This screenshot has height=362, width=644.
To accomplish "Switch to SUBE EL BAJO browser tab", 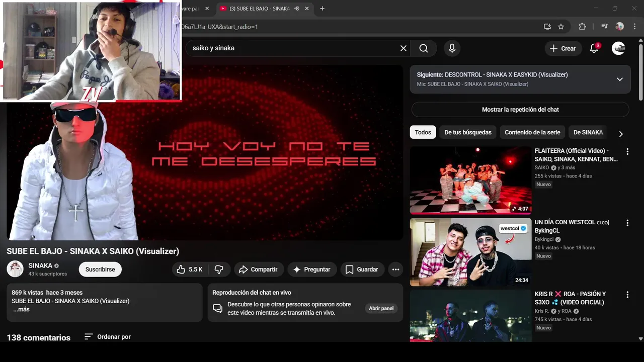I will tap(259, 9).
